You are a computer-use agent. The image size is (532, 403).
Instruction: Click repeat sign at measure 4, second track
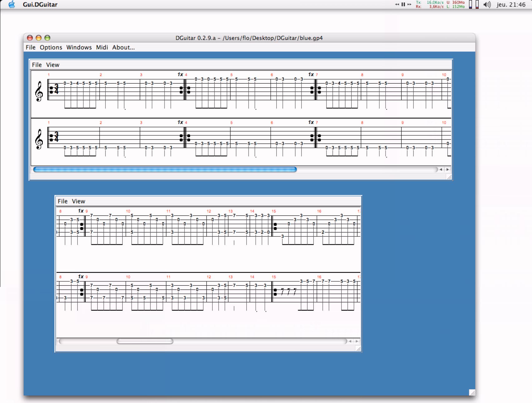pyautogui.click(x=185, y=138)
